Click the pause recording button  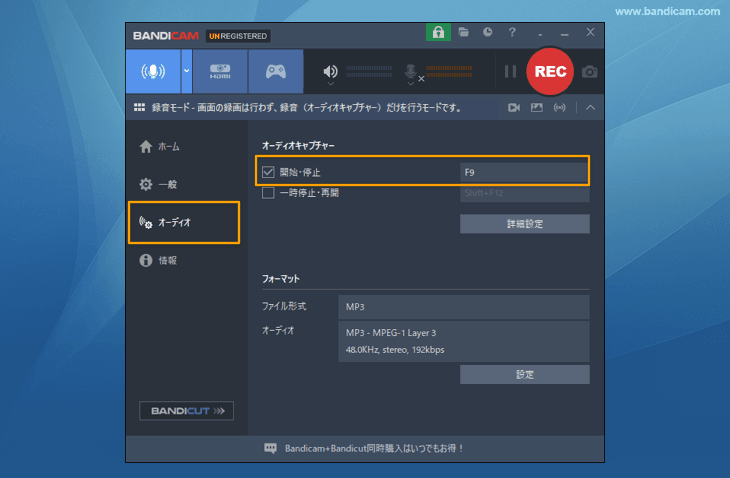[x=510, y=71]
